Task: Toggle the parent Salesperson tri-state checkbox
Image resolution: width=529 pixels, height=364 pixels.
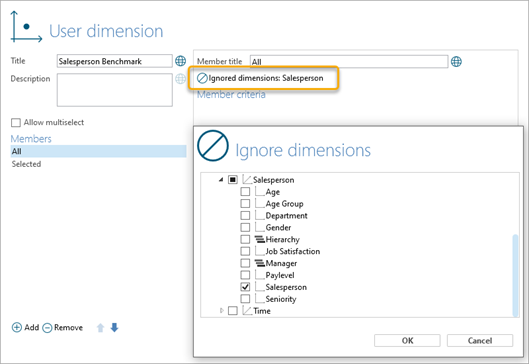Action: point(233,179)
